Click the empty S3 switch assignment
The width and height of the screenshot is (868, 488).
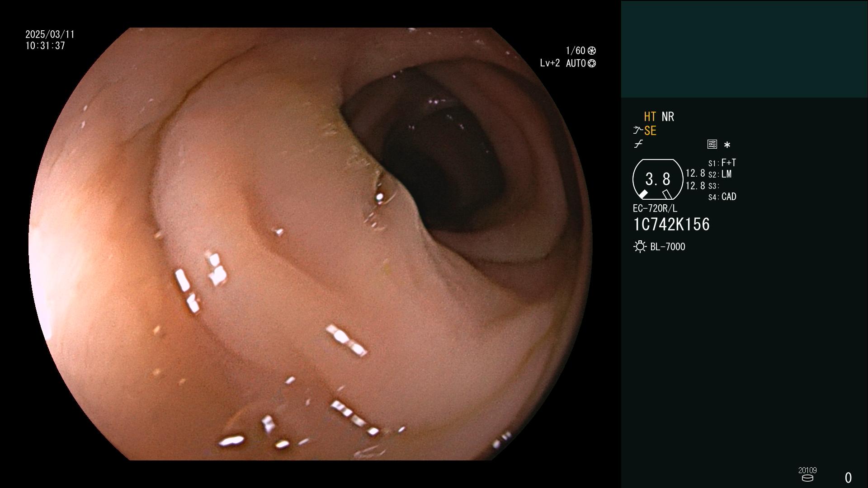[x=714, y=186]
